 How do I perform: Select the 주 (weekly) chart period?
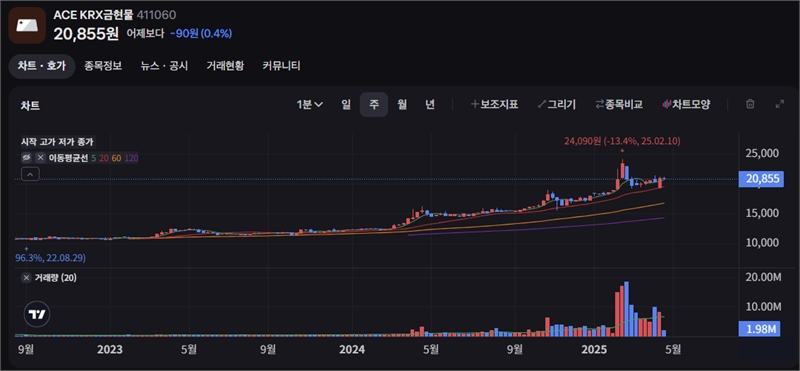click(x=374, y=105)
